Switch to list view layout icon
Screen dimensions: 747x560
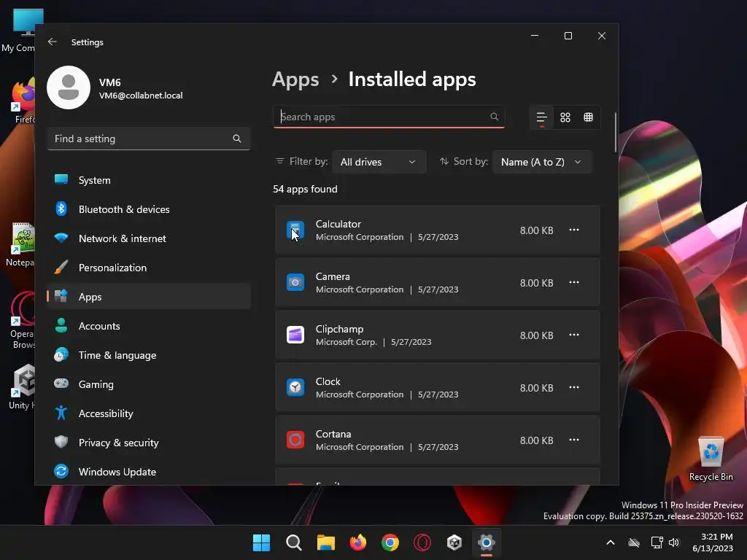click(542, 117)
